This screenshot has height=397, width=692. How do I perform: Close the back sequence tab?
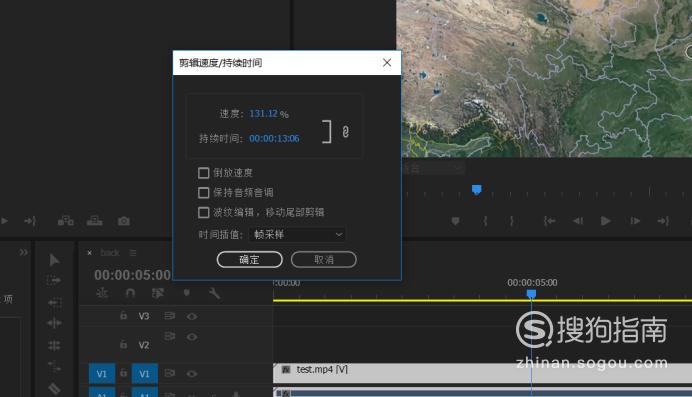(90, 253)
